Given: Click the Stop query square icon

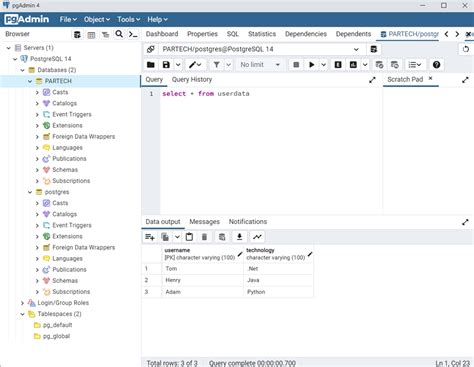Looking at the screenshot, I should 296,65.
